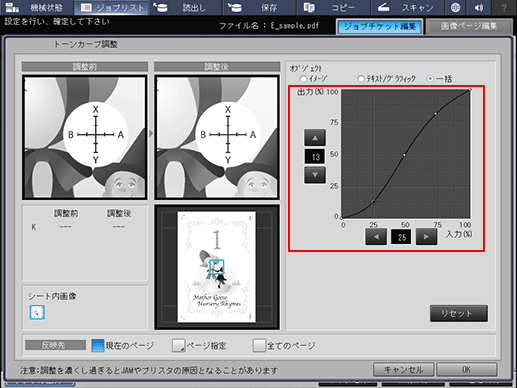Switch to ジョブチケット編集 tab

coord(380,26)
